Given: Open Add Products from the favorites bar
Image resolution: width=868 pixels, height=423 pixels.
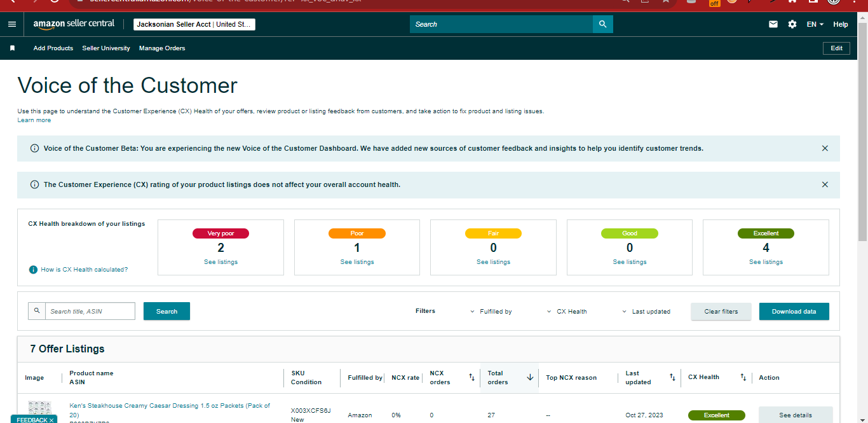Looking at the screenshot, I should [53, 48].
